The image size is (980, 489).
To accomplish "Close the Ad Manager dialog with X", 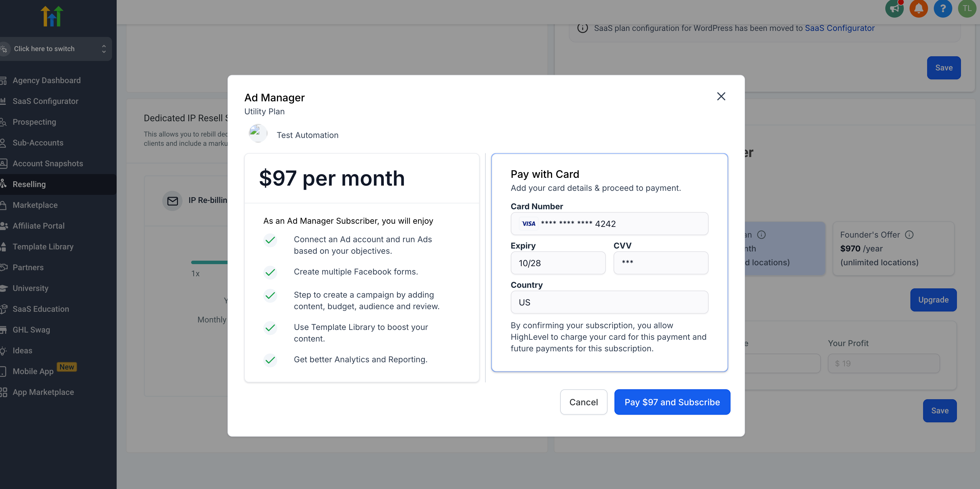I will 721,97.
